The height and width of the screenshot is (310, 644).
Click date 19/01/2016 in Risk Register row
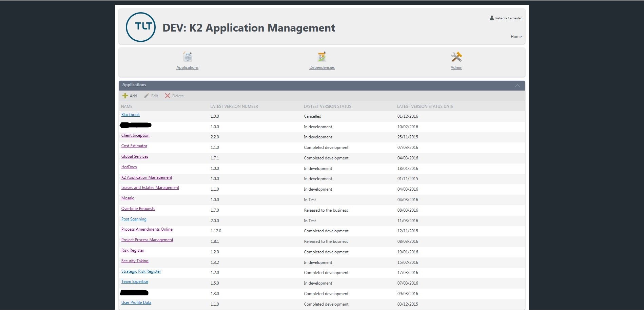coord(408,252)
